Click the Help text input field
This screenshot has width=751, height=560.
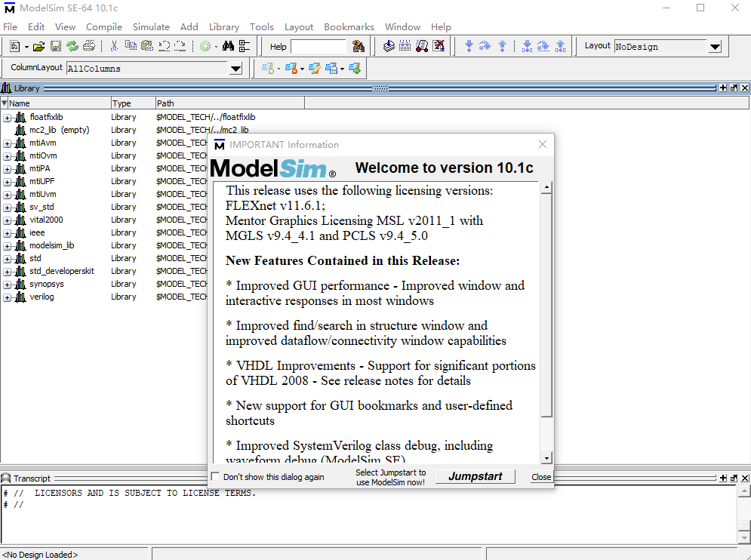(318, 47)
